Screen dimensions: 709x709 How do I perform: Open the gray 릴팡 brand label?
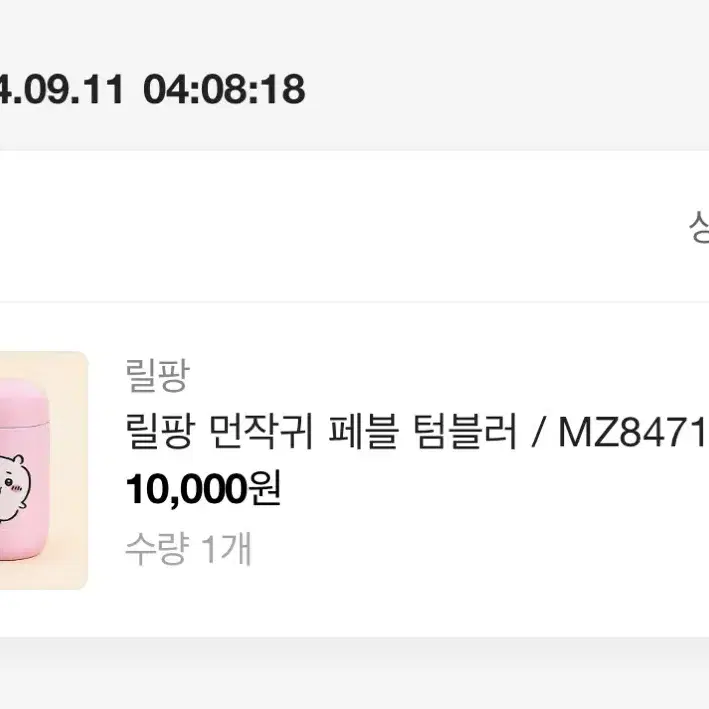(157, 375)
